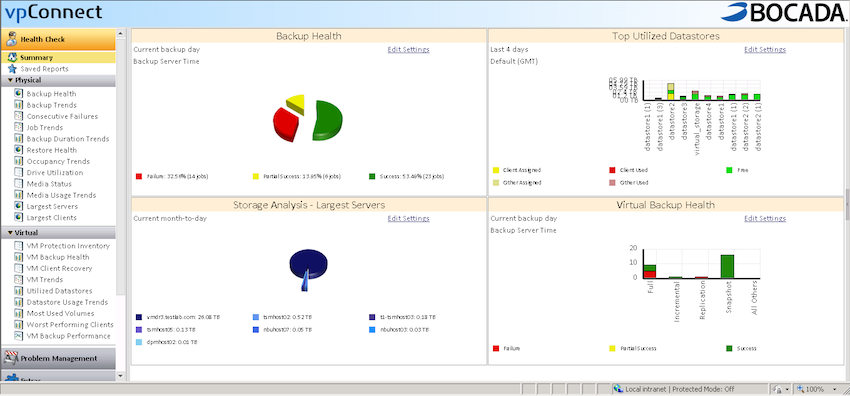Open the VM Backup Health report
This screenshot has width=850, height=396.
point(58,257)
